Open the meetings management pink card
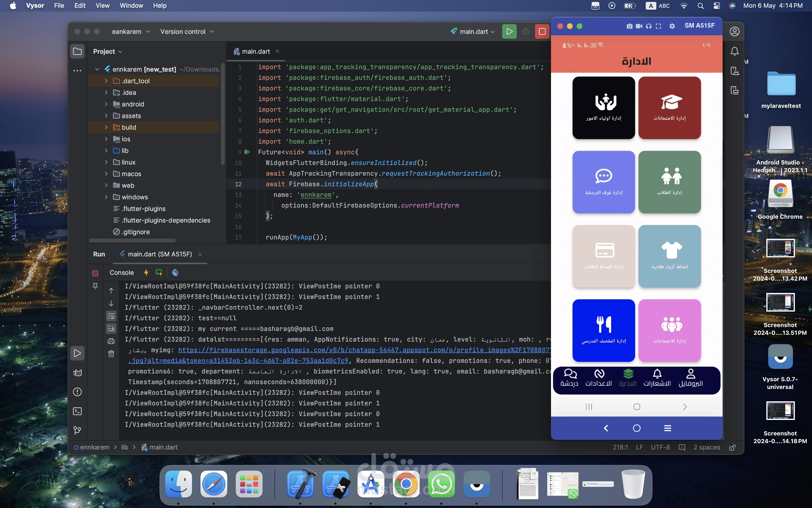 (669, 331)
